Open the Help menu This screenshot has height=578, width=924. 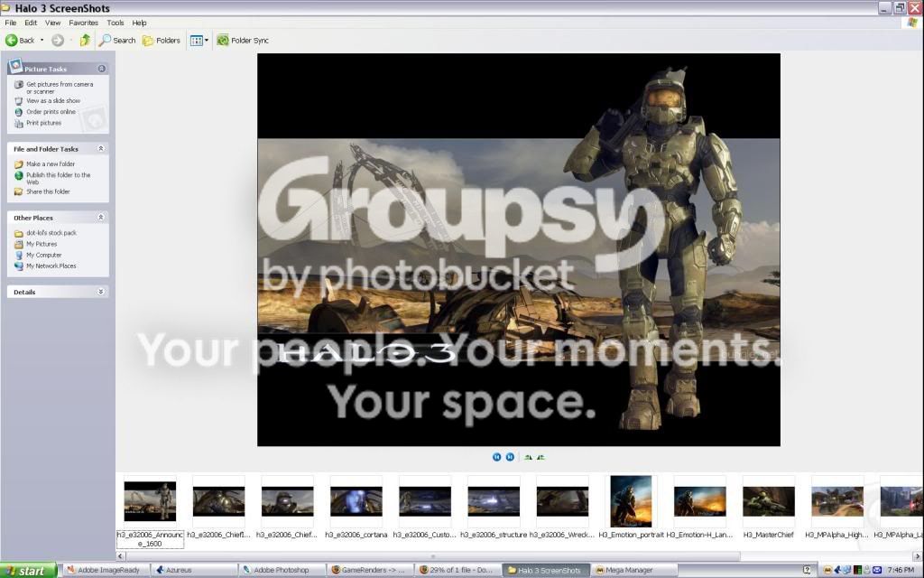tap(139, 23)
